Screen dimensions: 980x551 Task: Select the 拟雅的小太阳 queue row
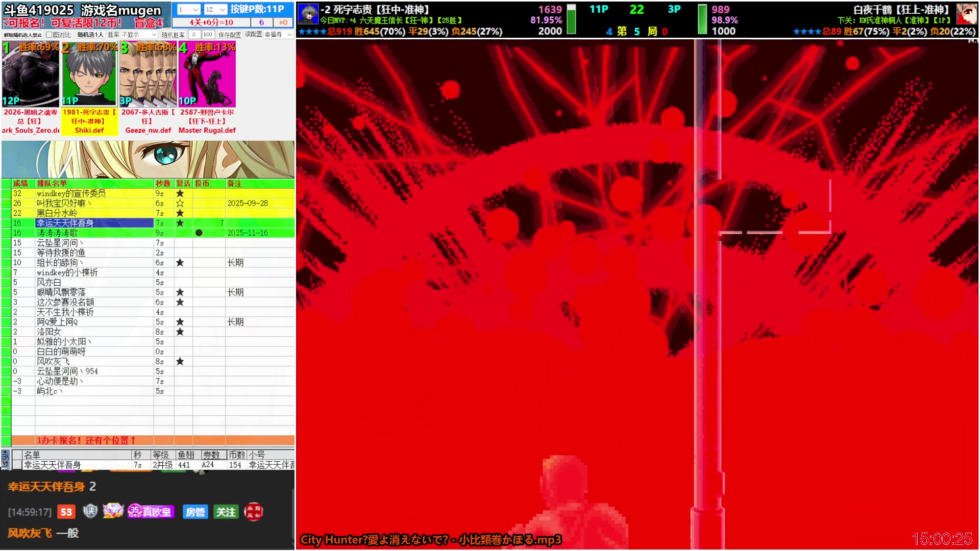(x=153, y=341)
